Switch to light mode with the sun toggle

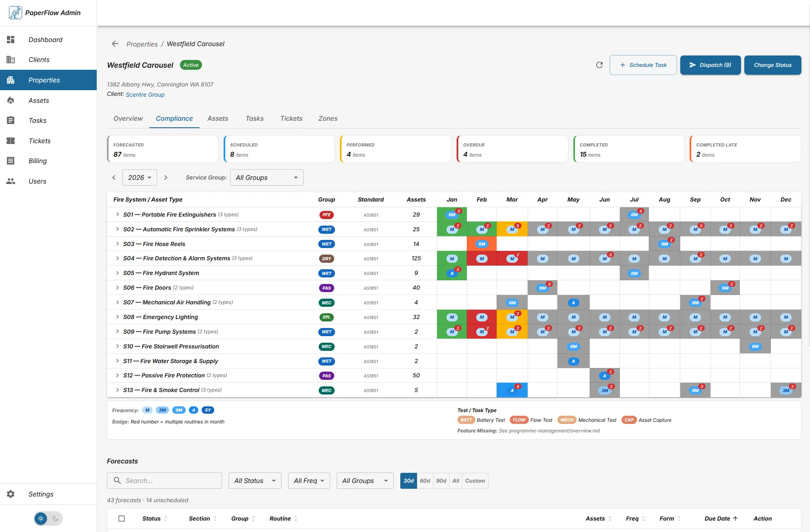click(x=40, y=518)
